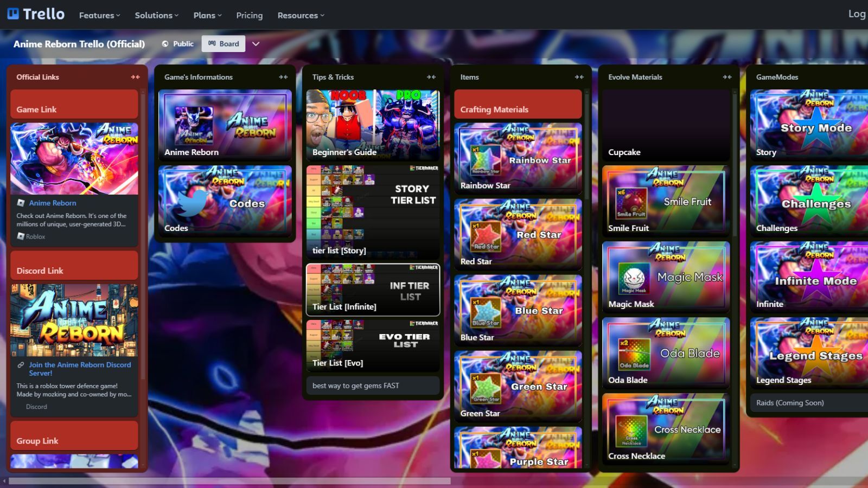Select the Board view button
Viewport: 868px width, 488px height.
tap(224, 44)
